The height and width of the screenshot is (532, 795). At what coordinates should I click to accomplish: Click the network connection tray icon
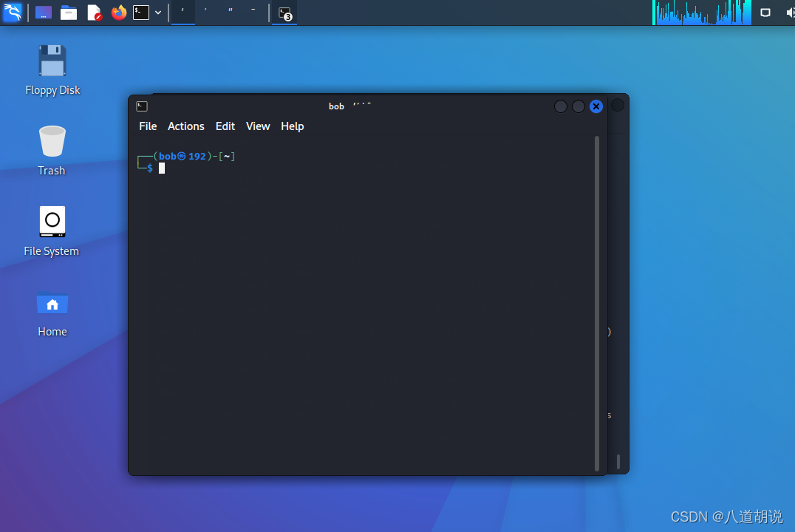[765, 12]
